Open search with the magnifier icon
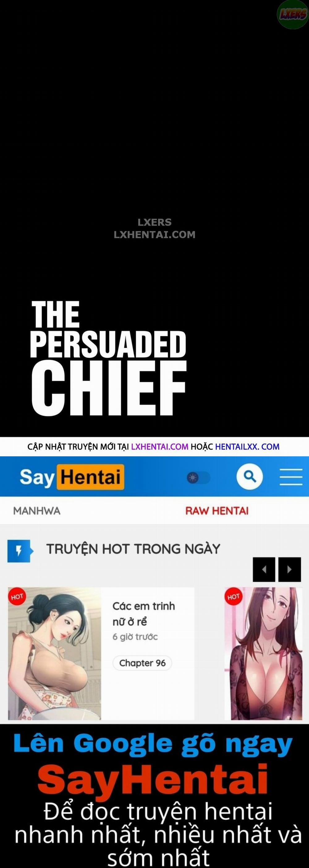The image size is (309, 868). pyautogui.click(x=250, y=476)
